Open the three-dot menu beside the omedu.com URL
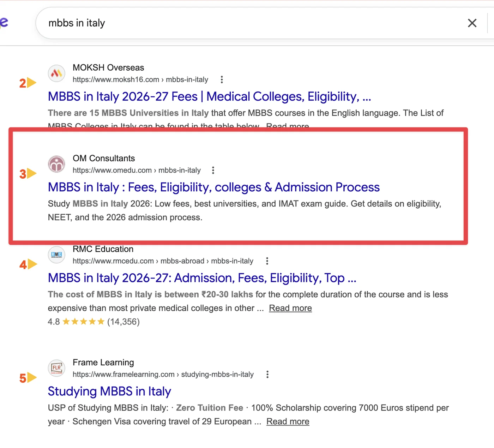The image size is (494, 448). point(213,171)
